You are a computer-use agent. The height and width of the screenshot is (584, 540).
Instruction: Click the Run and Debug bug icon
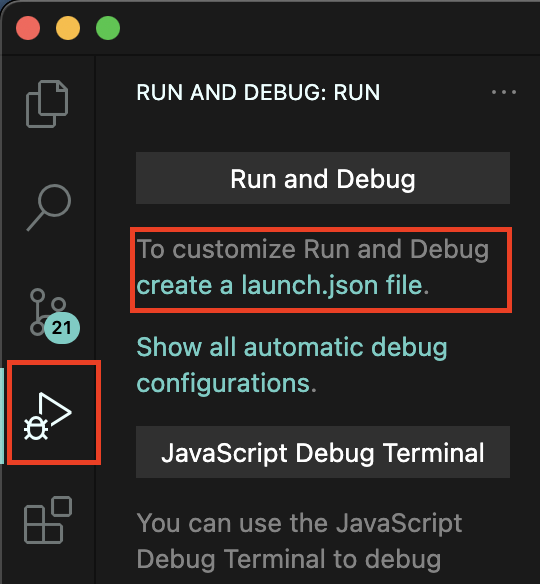[x=48, y=416]
